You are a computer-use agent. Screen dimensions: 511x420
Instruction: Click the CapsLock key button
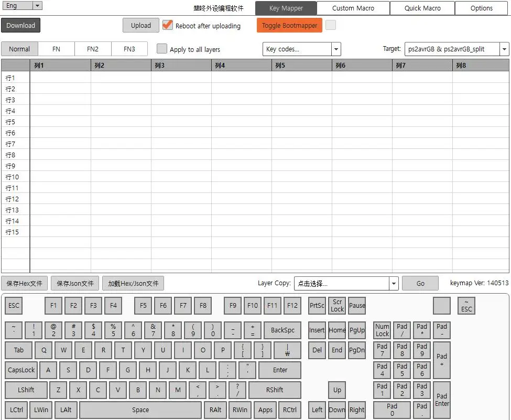(21, 370)
